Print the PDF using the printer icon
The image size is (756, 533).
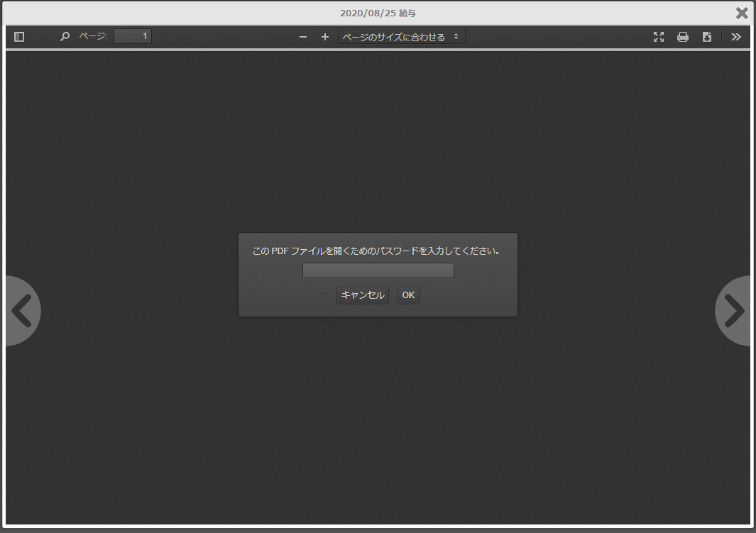pyautogui.click(x=683, y=37)
